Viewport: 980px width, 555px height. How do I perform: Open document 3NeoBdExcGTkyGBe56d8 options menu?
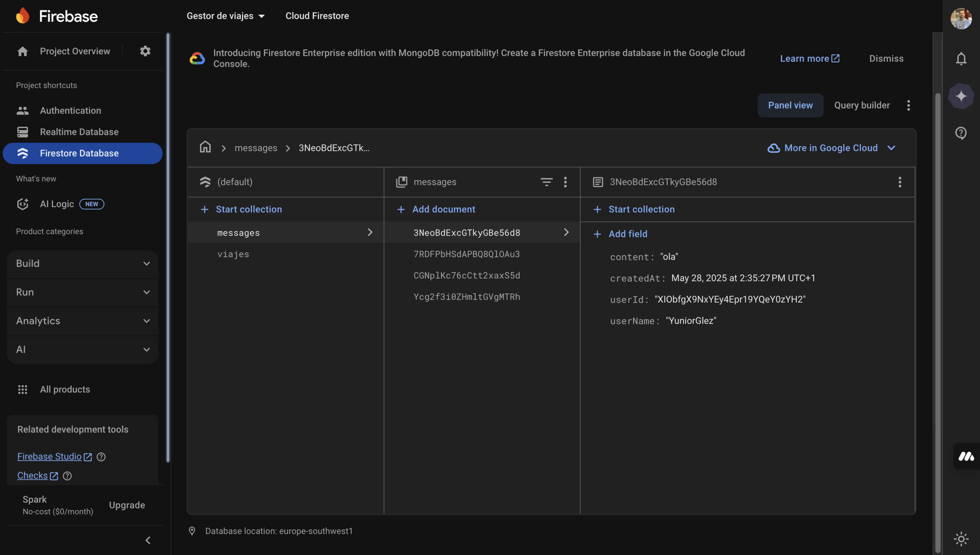[899, 182]
